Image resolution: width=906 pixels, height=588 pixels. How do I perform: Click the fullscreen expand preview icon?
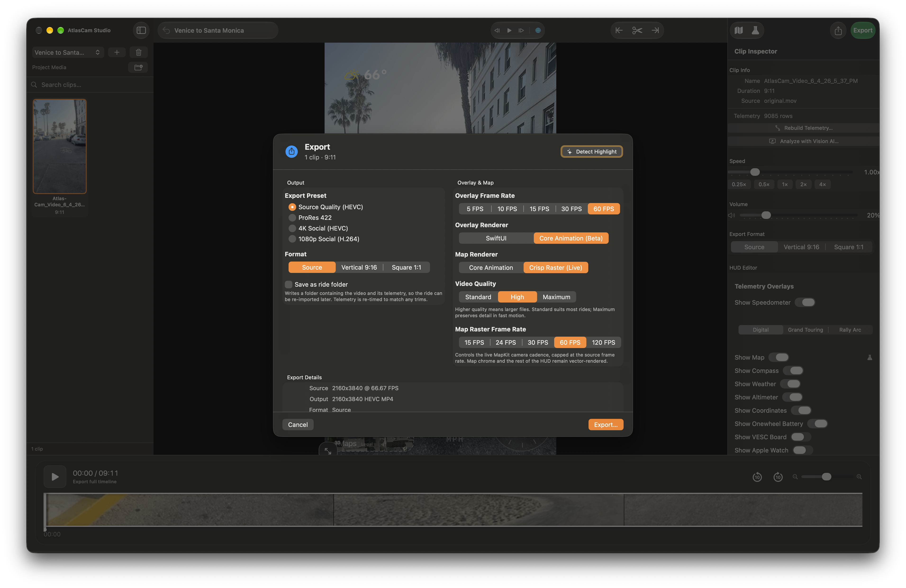coord(328,451)
